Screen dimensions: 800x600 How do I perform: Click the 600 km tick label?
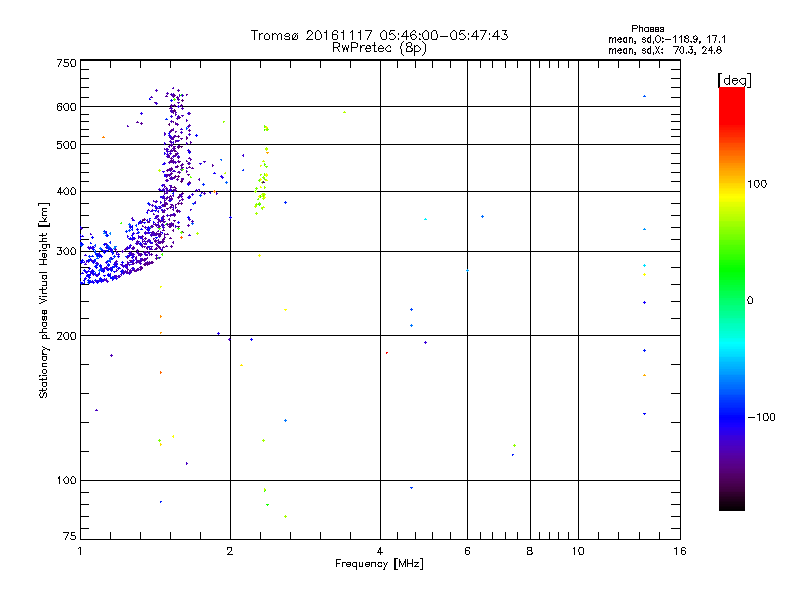(66, 107)
